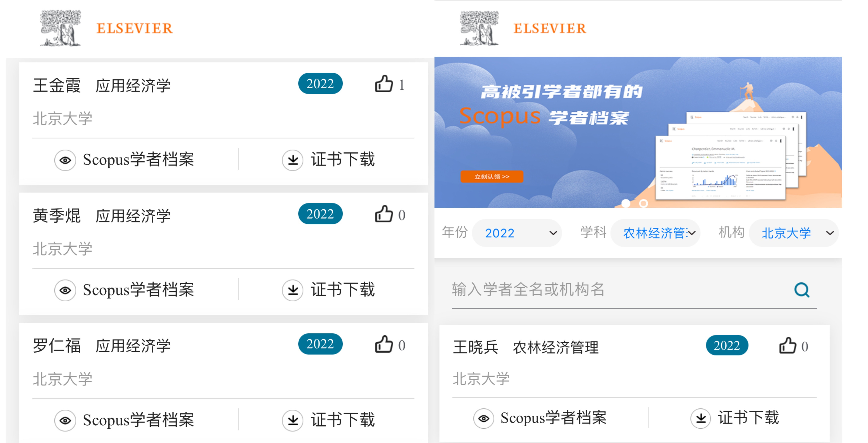This screenshot has height=443, width=868.
Task: Click the eye icon in 罗仁福's card
Action: click(65, 420)
